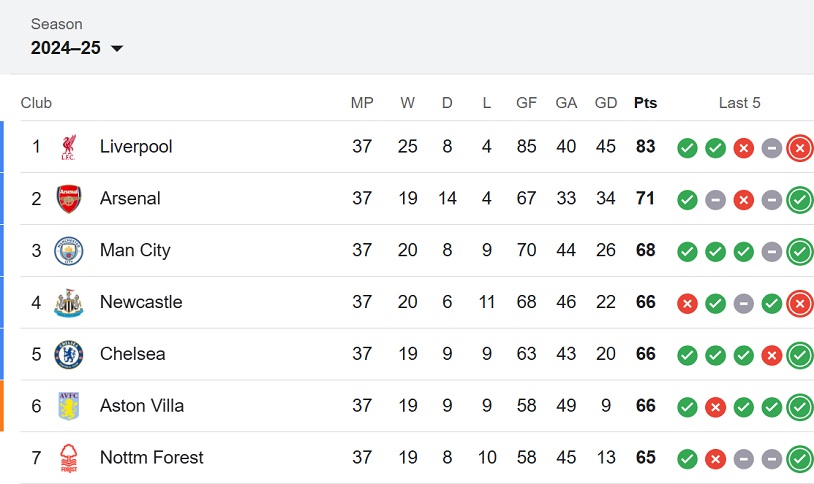Open the Season 2024–25 dropdown
The width and height of the screenshot is (814, 484).
click(x=77, y=48)
